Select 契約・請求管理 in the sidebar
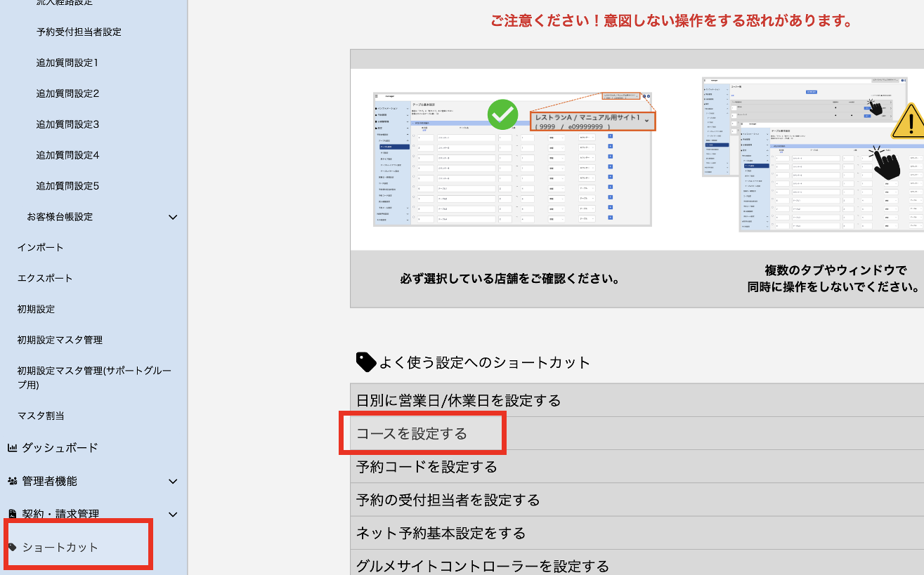This screenshot has width=924, height=575. click(60, 514)
